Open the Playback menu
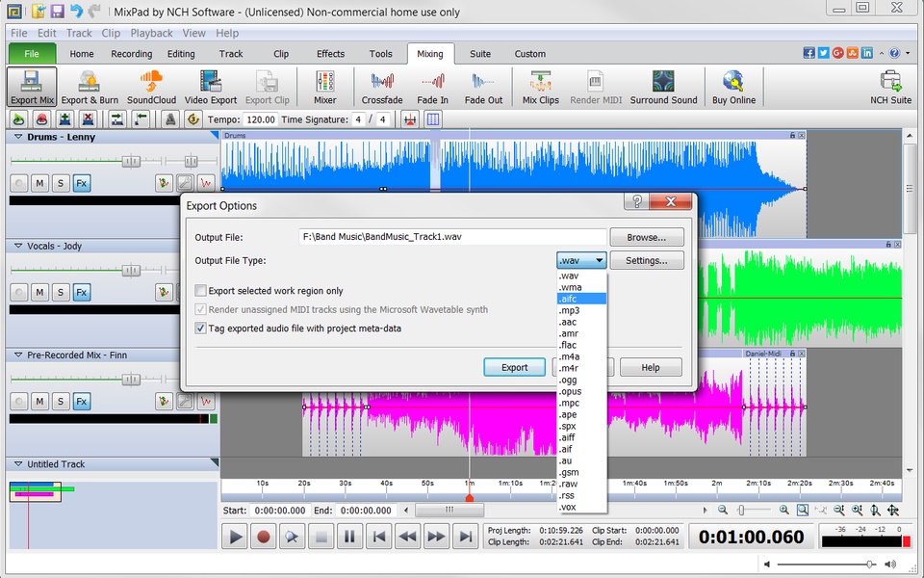 pos(151,34)
